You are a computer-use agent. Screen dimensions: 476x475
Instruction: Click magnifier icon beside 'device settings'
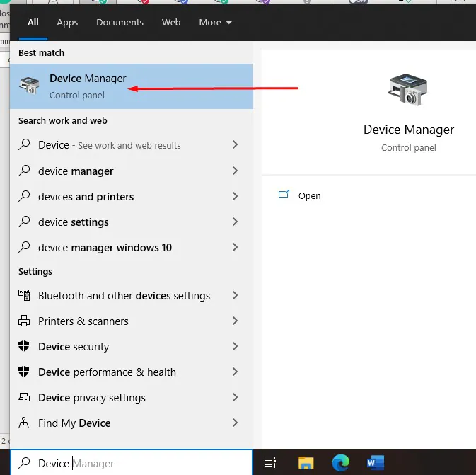point(24,222)
